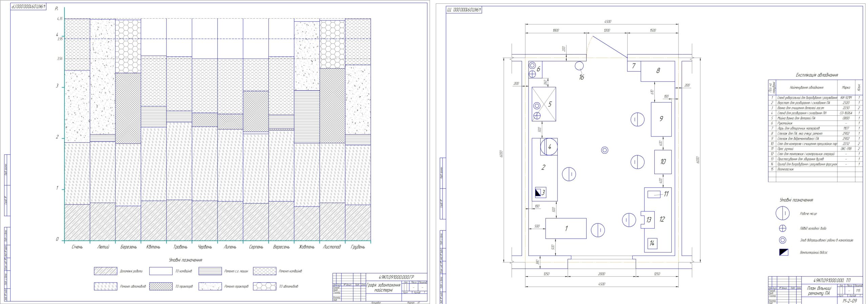Click the 'Травень' month label

point(180,247)
